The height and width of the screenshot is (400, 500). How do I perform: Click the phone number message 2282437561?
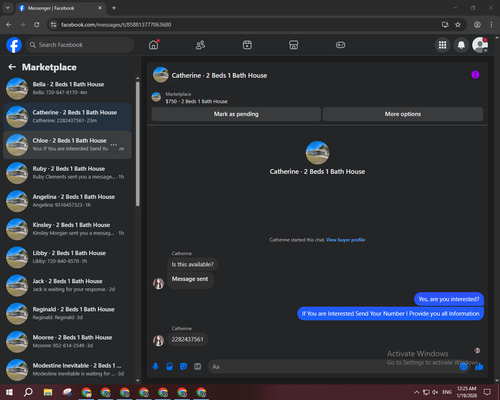pyautogui.click(x=187, y=339)
